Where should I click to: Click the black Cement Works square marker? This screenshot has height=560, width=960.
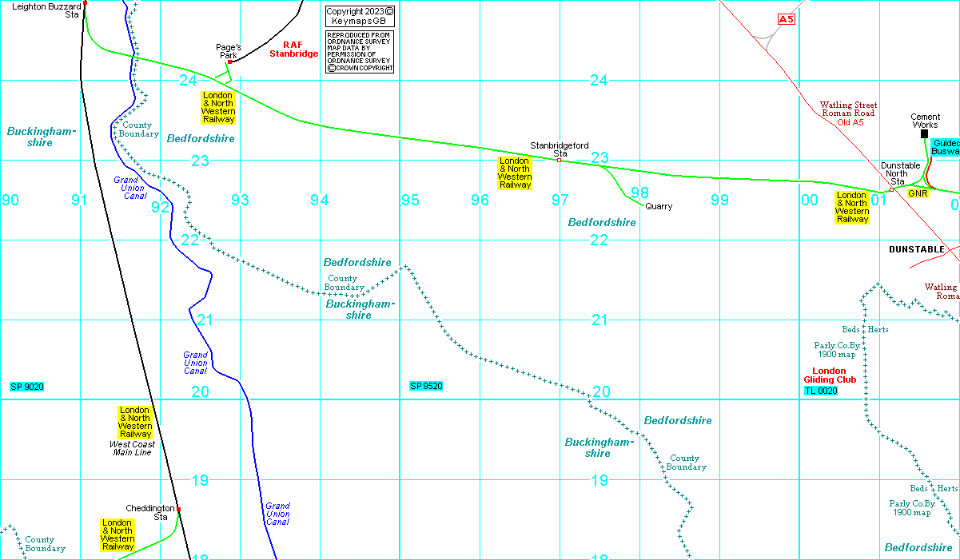(925, 133)
